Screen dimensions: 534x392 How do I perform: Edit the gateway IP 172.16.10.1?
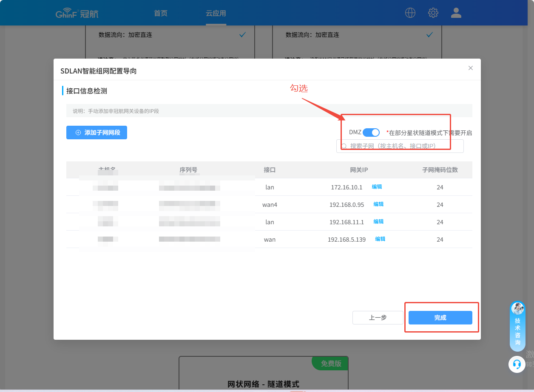coord(377,187)
